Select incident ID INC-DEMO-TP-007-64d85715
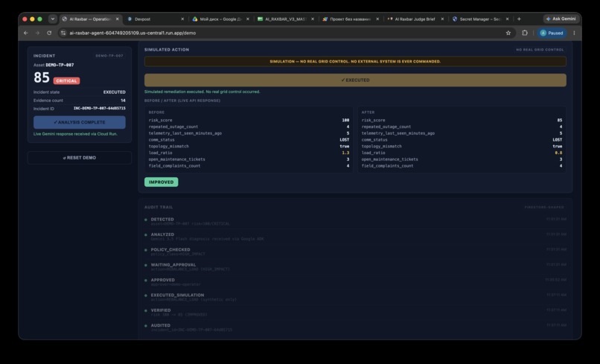The width and height of the screenshot is (600, 364). tap(99, 109)
